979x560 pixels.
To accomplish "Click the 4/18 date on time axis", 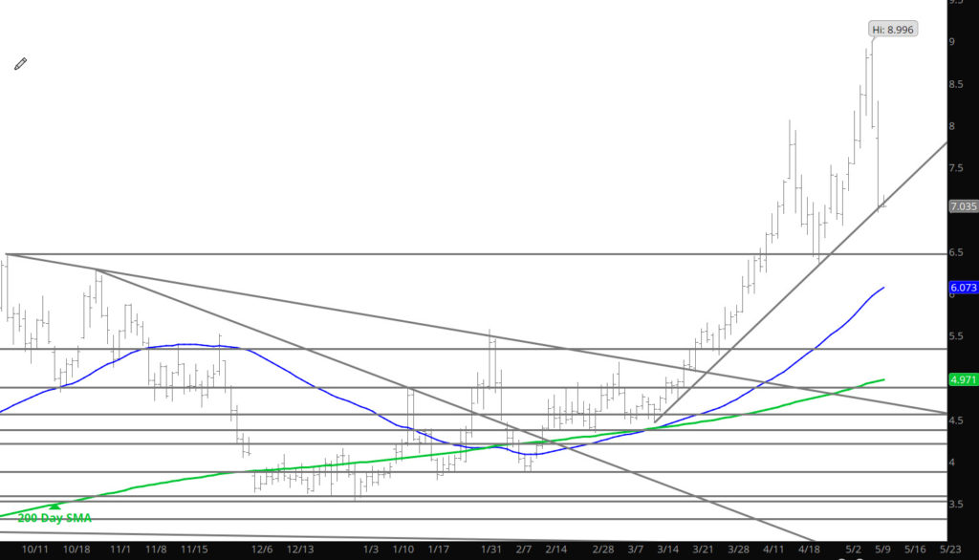I will point(809,549).
